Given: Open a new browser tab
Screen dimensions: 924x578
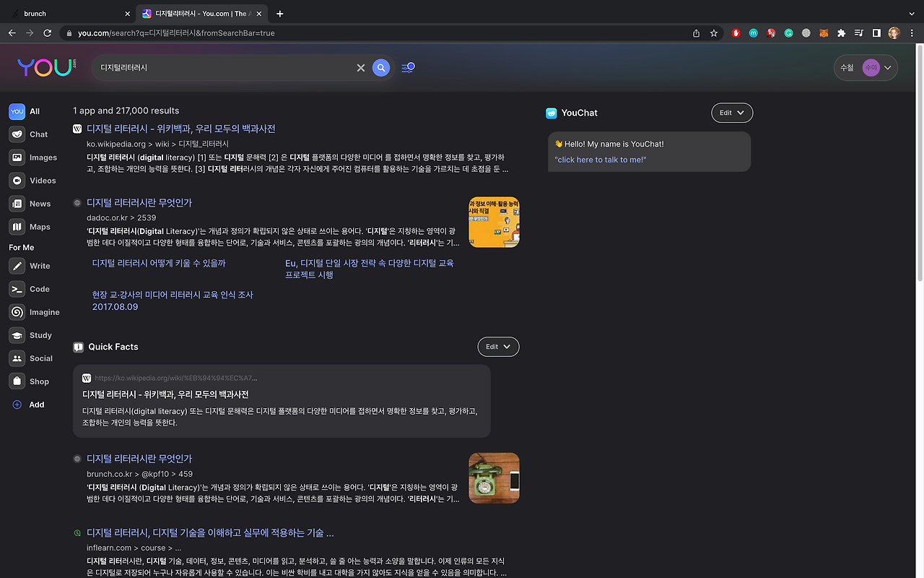Looking at the screenshot, I should click(280, 14).
